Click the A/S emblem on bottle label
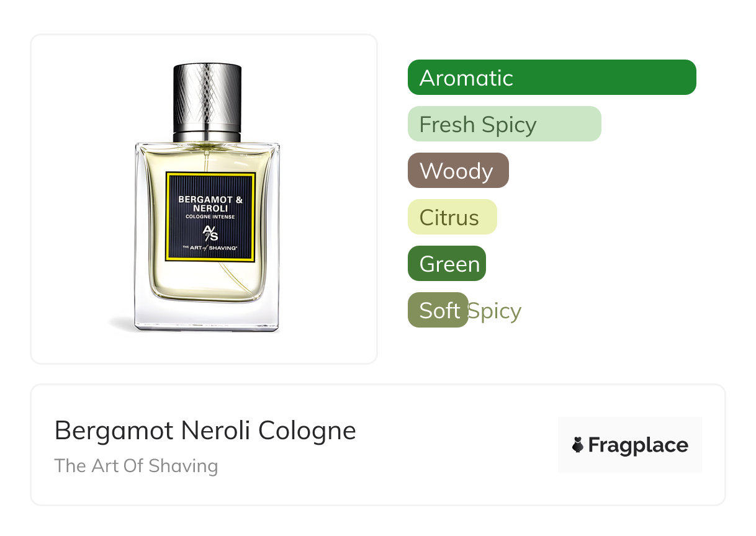This screenshot has height=536, width=756. coord(210,233)
